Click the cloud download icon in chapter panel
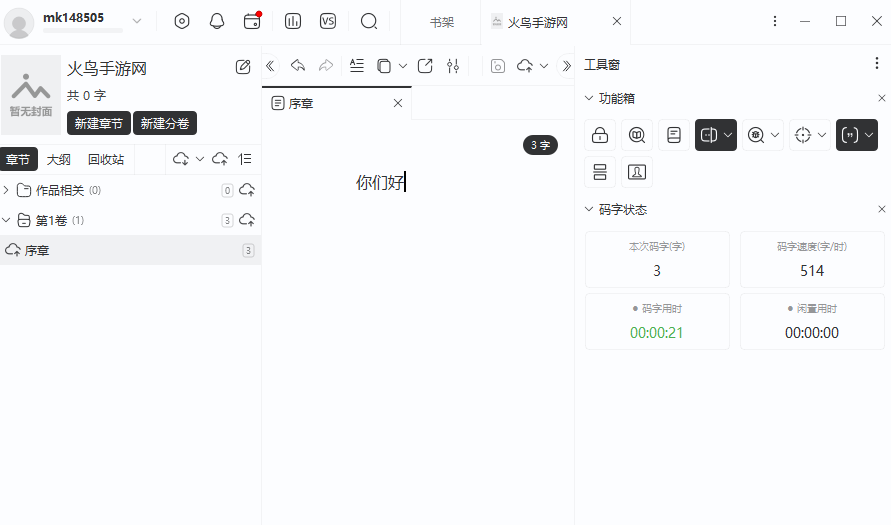Screen dimensions: 891x525 click(x=181, y=159)
